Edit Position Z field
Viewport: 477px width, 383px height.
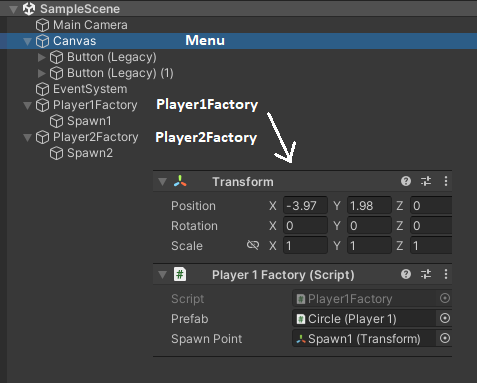pos(431,206)
